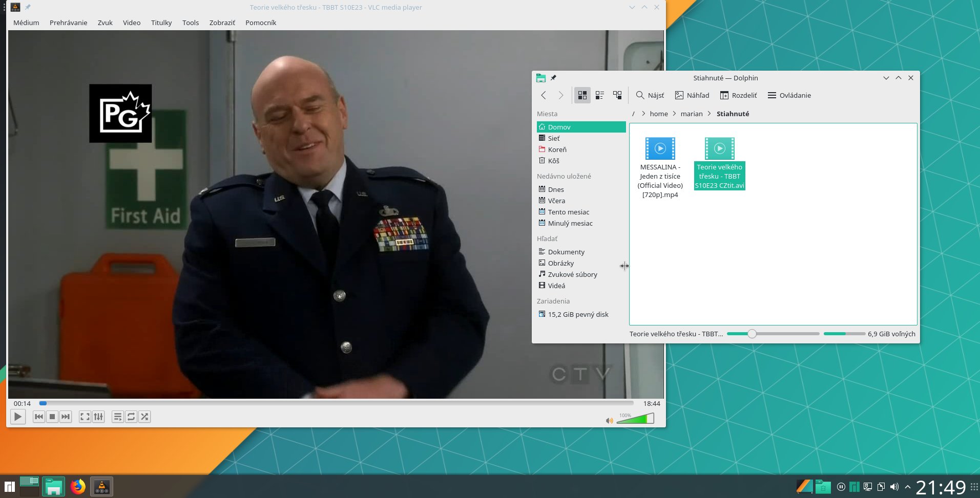The width and height of the screenshot is (980, 498).
Task: Open the Pomocník menu
Action: coord(261,23)
